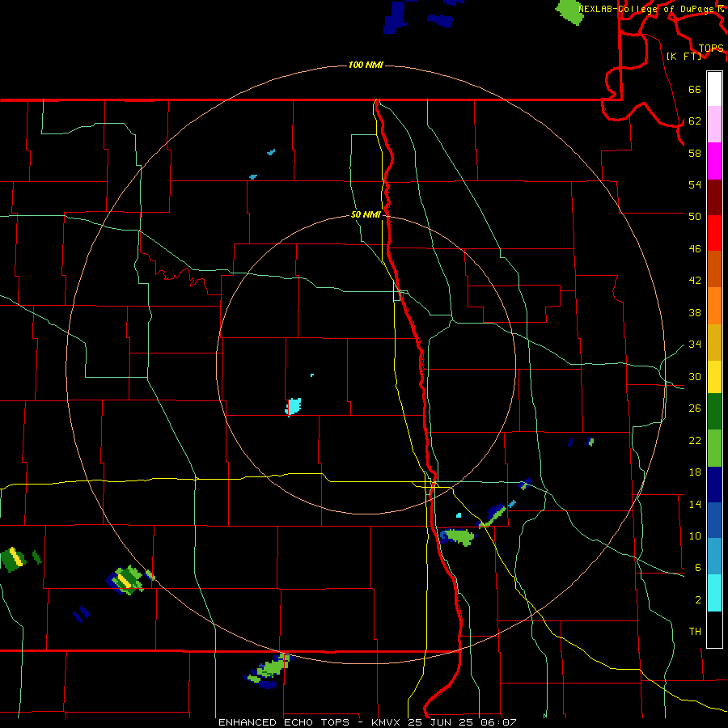Click the medium blue legend swatch
The width and height of the screenshot is (728, 728).
point(714,520)
